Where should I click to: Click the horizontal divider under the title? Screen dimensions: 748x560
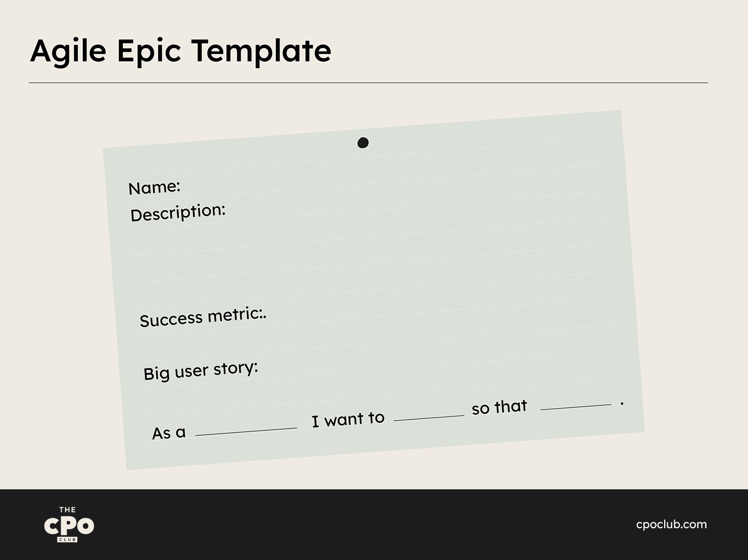pyautogui.click(x=368, y=82)
